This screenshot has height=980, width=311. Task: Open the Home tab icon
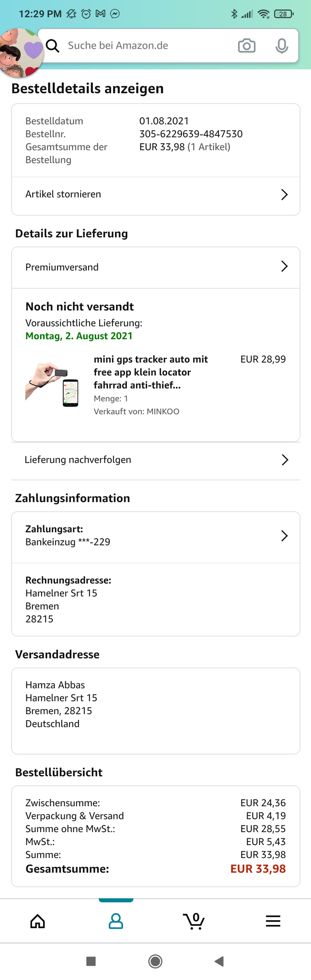(38, 921)
